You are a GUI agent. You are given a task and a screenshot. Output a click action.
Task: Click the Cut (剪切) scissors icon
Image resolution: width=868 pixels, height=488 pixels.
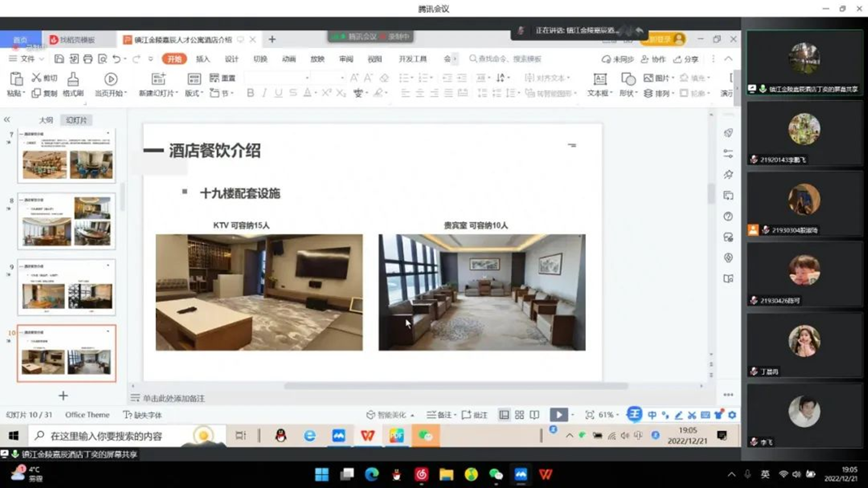[x=36, y=78]
